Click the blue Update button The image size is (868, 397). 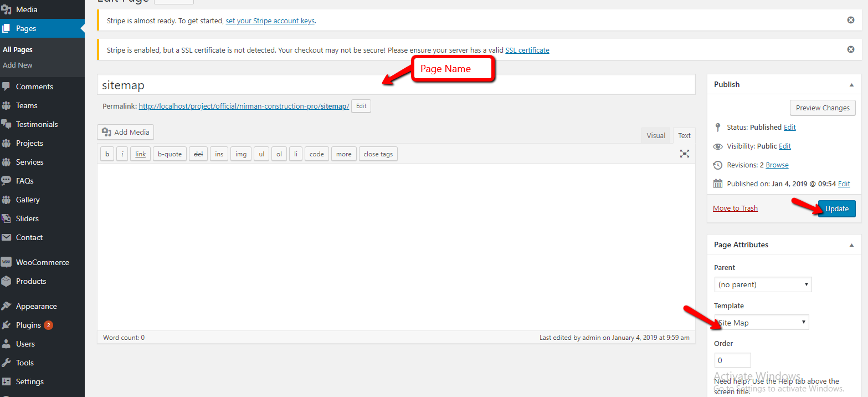(836, 208)
